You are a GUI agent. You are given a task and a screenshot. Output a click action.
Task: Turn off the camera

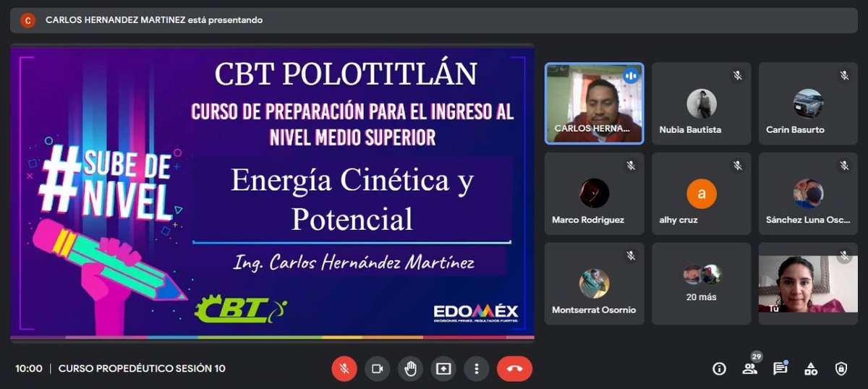point(377,369)
